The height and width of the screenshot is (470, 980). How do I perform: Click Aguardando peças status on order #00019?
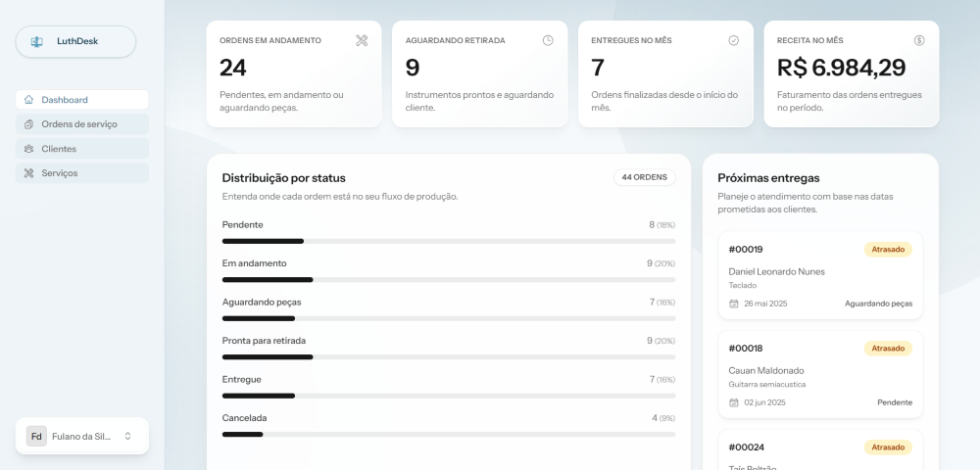[x=879, y=304]
